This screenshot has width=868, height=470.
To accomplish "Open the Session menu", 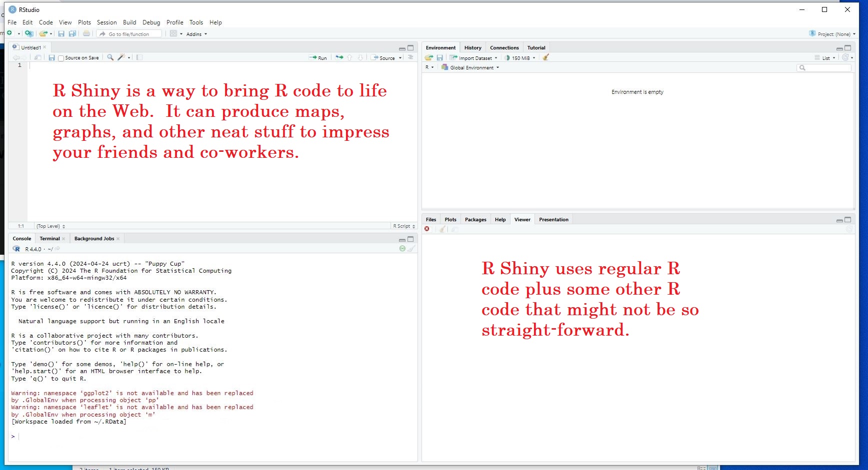I will (x=106, y=22).
